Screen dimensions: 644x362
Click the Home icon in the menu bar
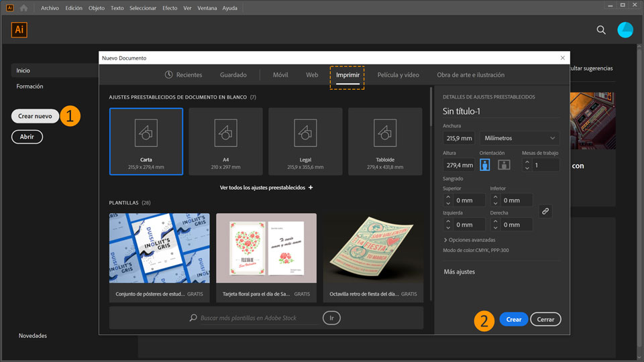coord(24,8)
